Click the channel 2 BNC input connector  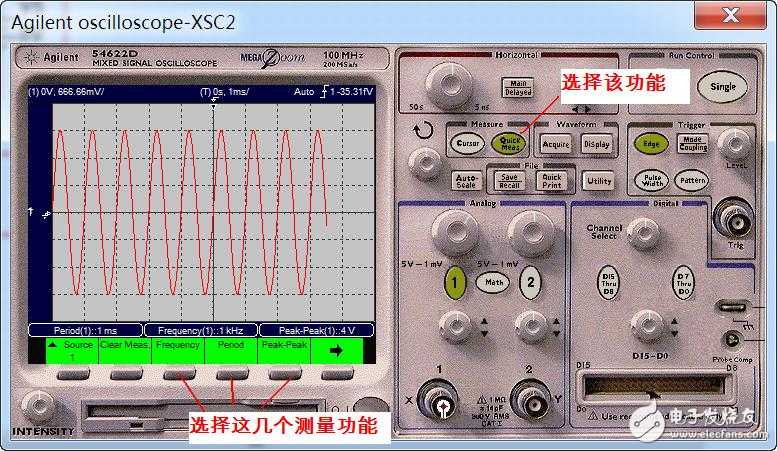tap(532, 403)
